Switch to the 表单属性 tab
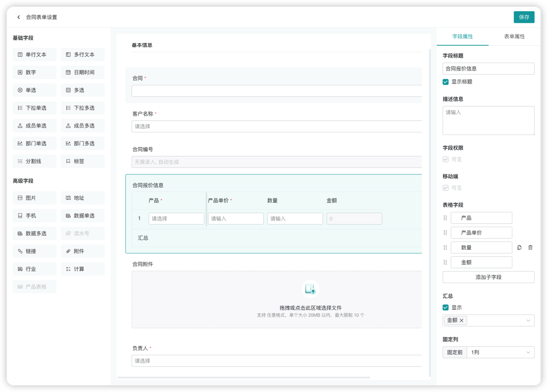This screenshot has width=548, height=392. coord(514,36)
